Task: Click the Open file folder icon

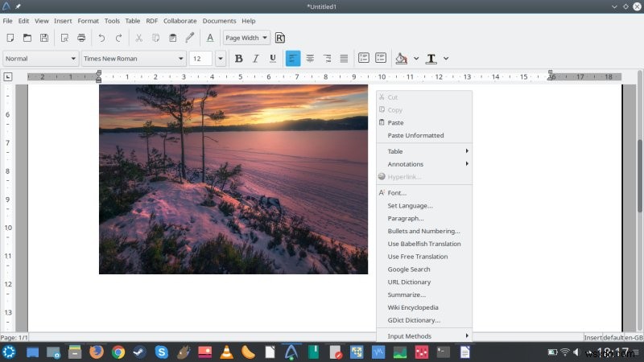Action: point(27,38)
